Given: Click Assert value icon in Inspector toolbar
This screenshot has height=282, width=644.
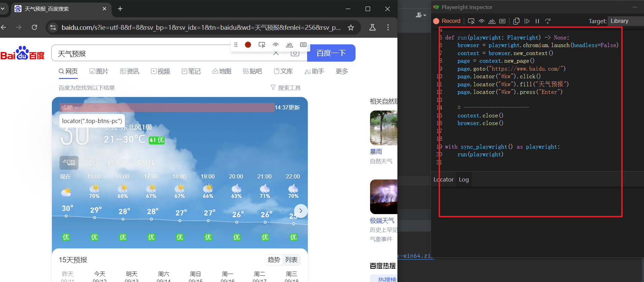Looking at the screenshot, I should (x=502, y=21).
